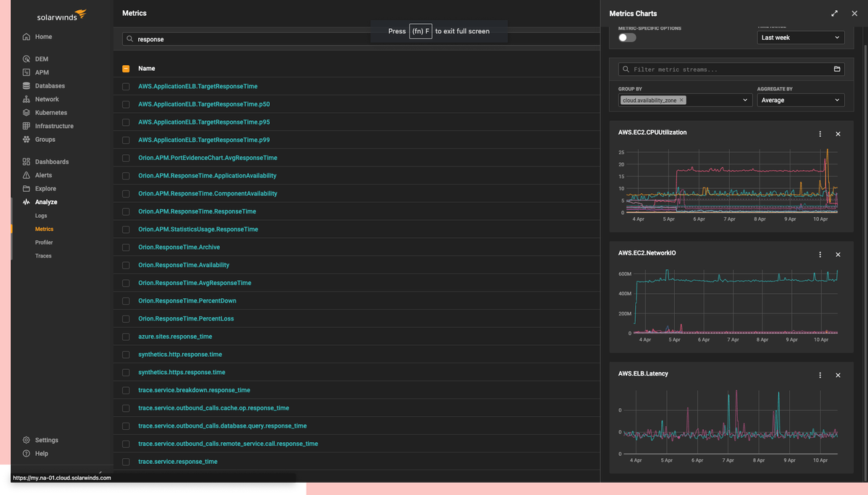Click the select-all checkbox in the Name header

[x=125, y=68]
